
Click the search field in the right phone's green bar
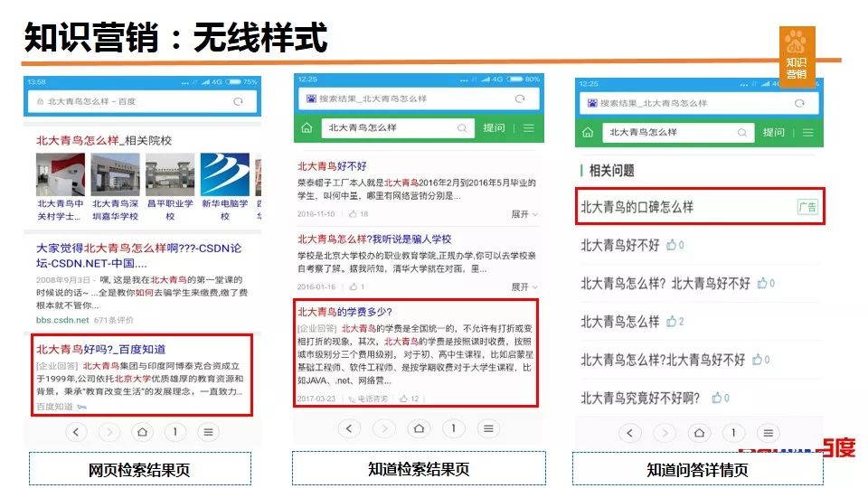tap(678, 133)
